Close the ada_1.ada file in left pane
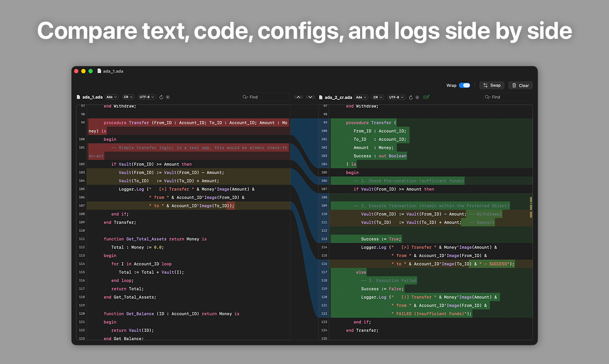Screen dimensions: 609x364 point(168,97)
